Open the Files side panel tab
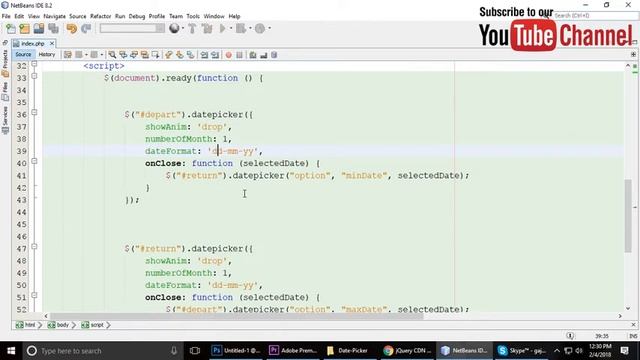Image resolution: width=640 pixels, height=360 pixels. 5,92
